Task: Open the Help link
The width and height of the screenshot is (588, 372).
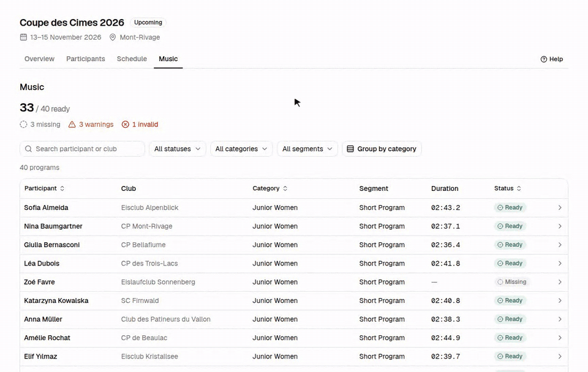Action: tap(552, 59)
